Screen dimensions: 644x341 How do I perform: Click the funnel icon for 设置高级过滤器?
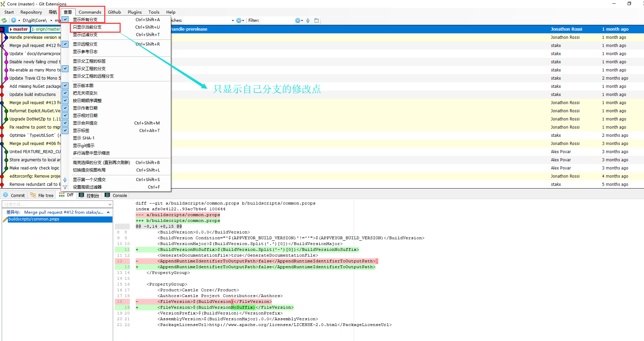point(65,187)
